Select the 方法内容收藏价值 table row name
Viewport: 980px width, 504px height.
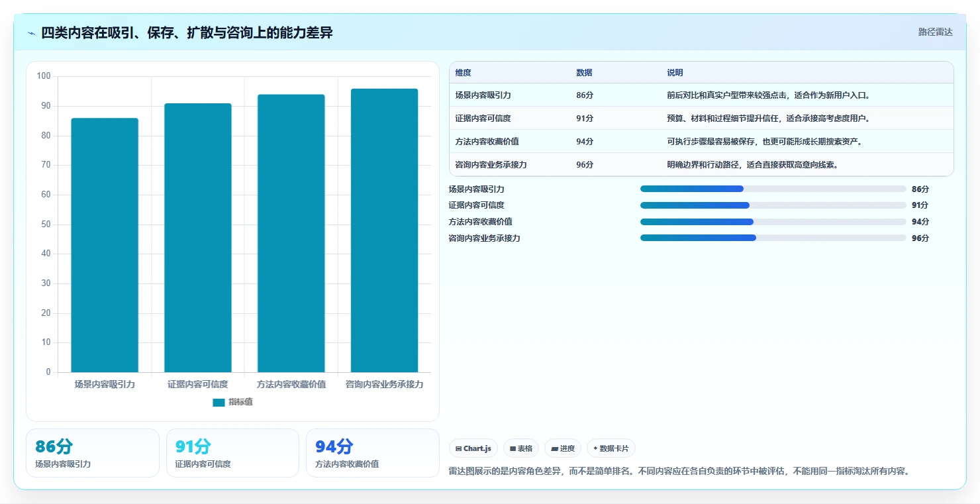pos(487,142)
